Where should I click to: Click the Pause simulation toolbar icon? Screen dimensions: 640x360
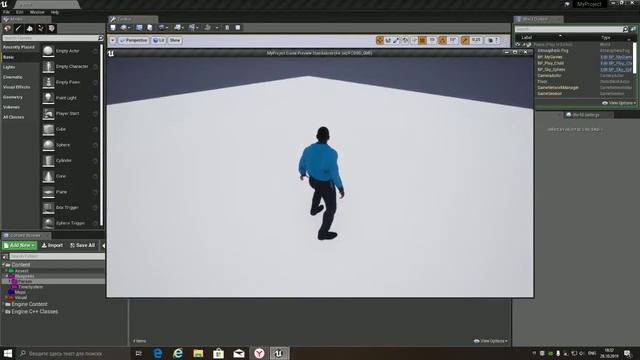click(x=227, y=27)
